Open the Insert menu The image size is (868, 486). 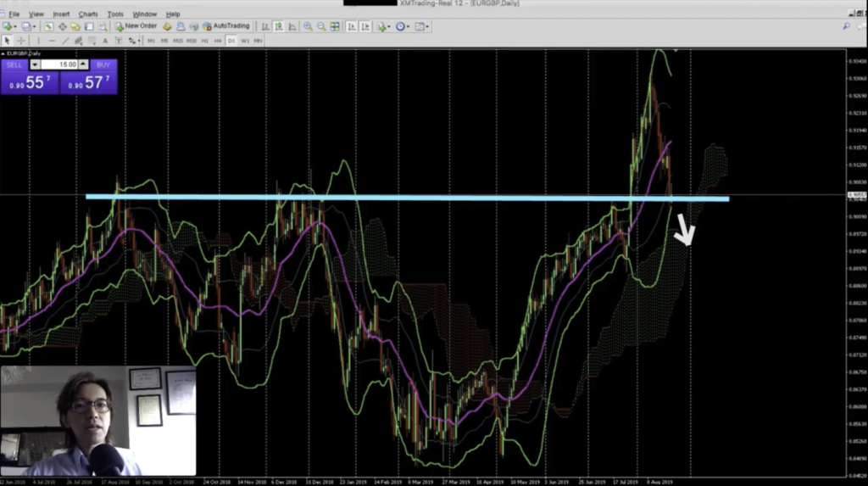coord(61,14)
